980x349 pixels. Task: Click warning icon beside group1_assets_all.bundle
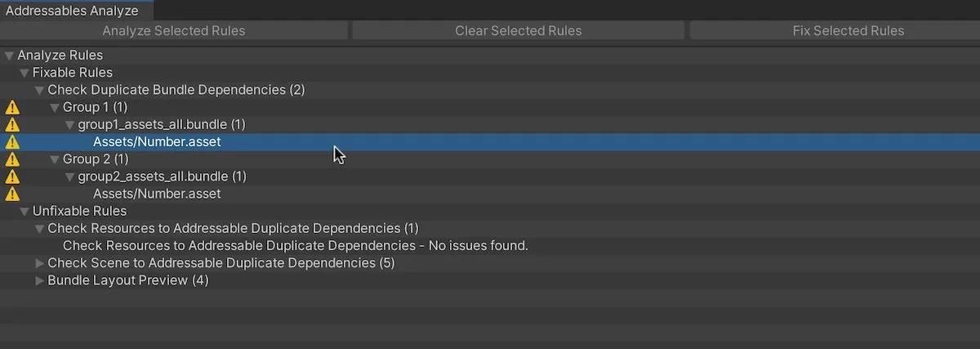click(12, 124)
